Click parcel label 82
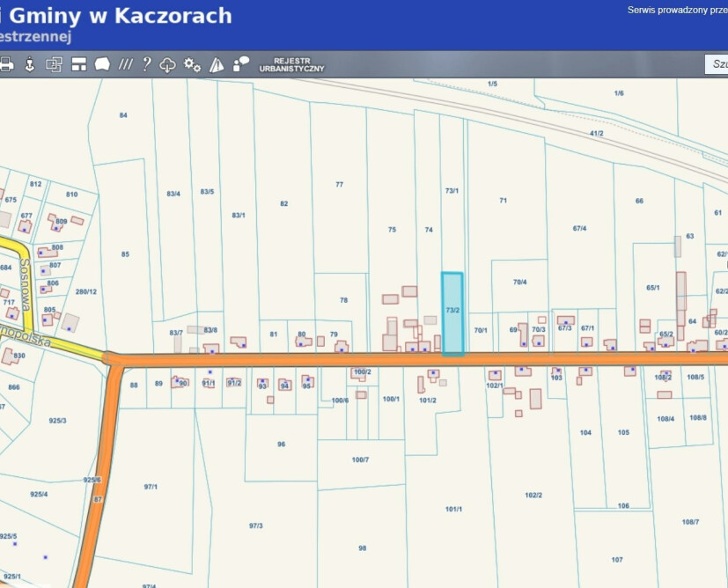 [284, 203]
